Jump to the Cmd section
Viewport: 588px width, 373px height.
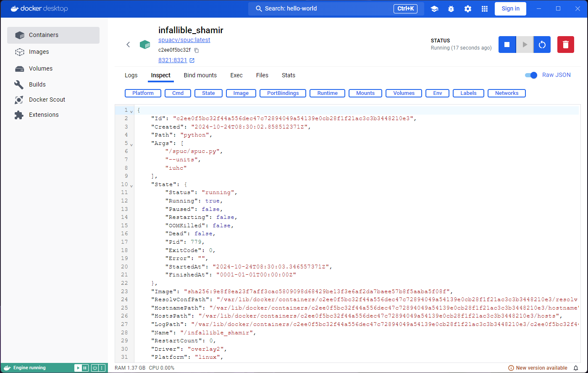point(178,93)
